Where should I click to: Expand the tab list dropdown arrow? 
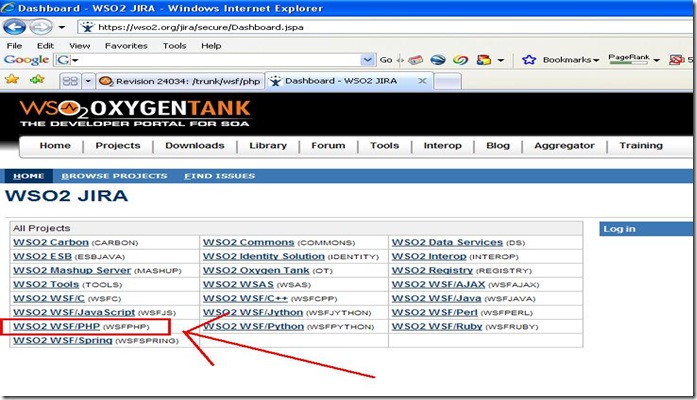(x=88, y=81)
